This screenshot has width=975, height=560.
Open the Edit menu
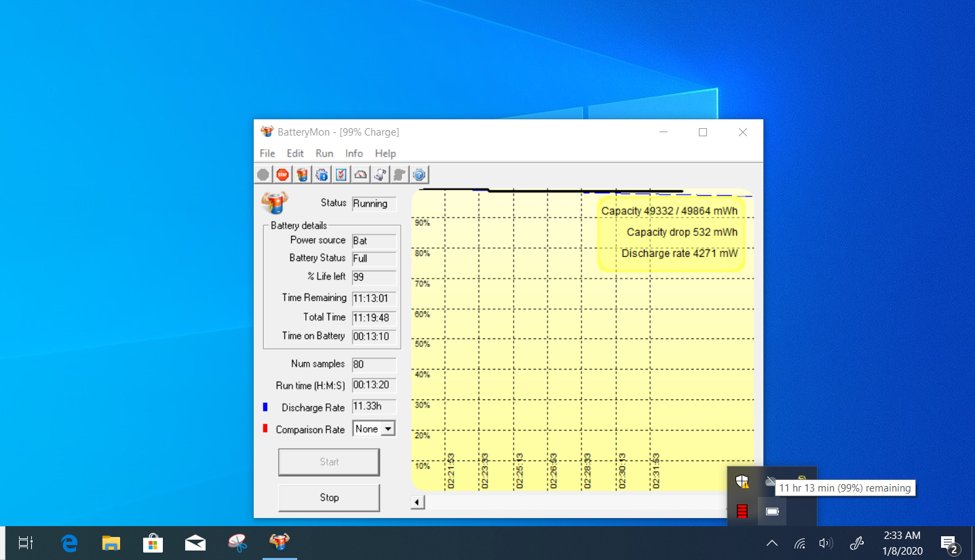pyautogui.click(x=295, y=153)
